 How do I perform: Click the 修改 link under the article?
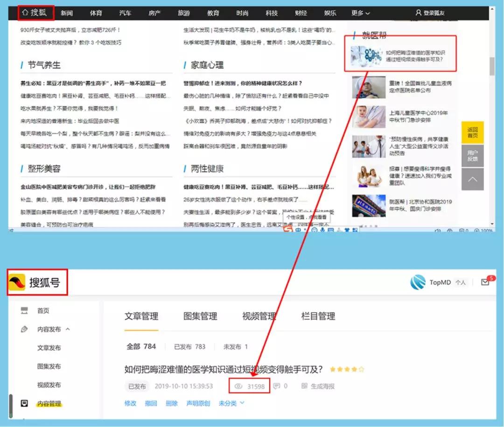tap(130, 403)
